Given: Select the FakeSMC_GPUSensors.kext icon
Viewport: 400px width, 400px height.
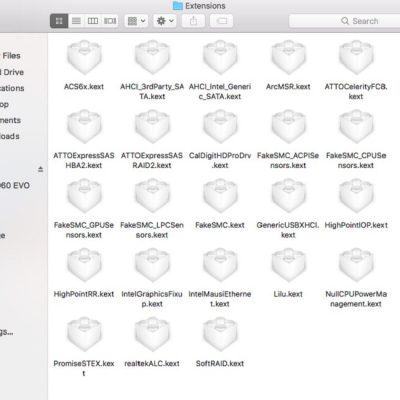Looking at the screenshot, I should 84,196.
